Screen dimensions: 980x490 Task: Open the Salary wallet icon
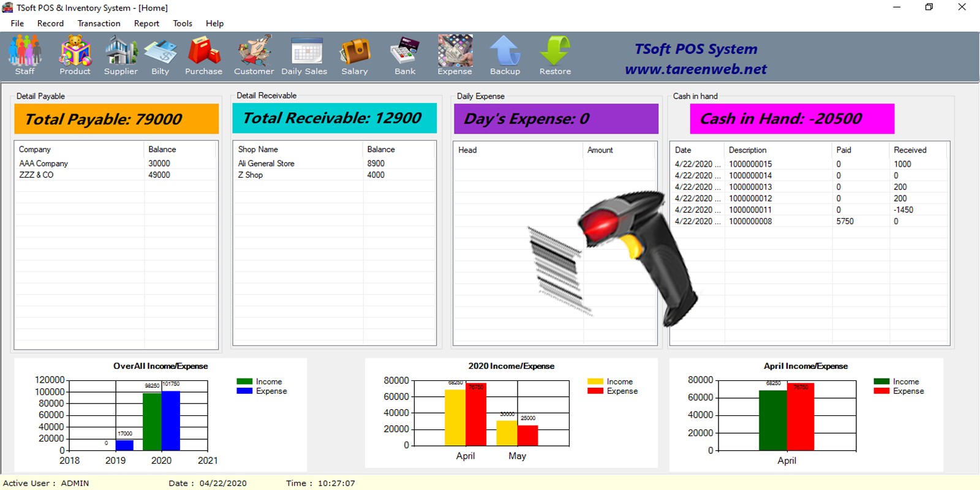tap(355, 55)
